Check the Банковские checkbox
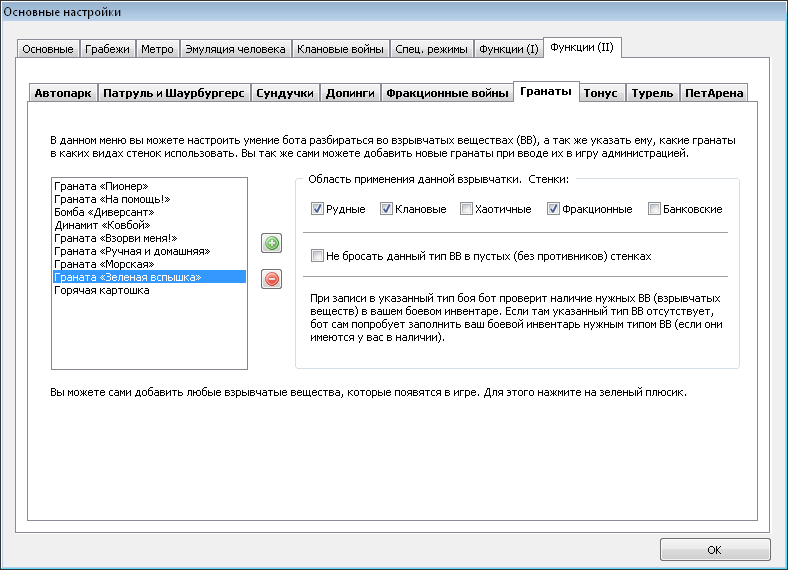The image size is (788, 570). pyautogui.click(x=654, y=209)
